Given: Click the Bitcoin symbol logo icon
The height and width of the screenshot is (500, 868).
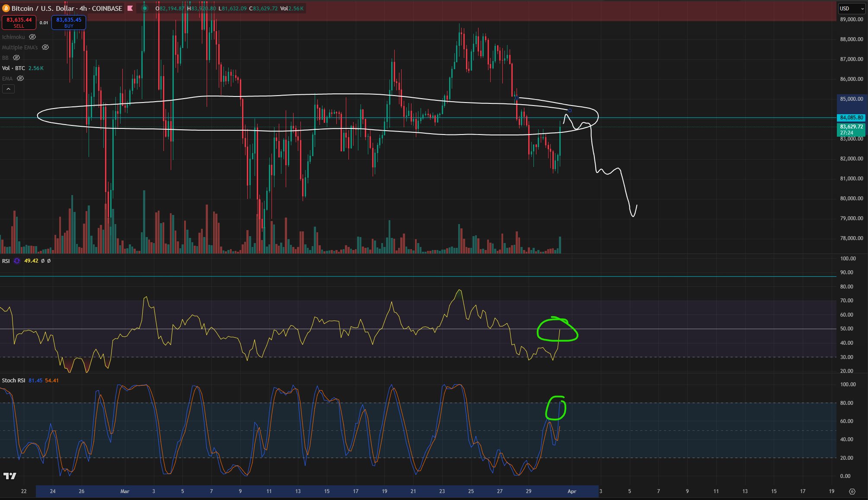Looking at the screenshot, I should (x=6, y=8).
